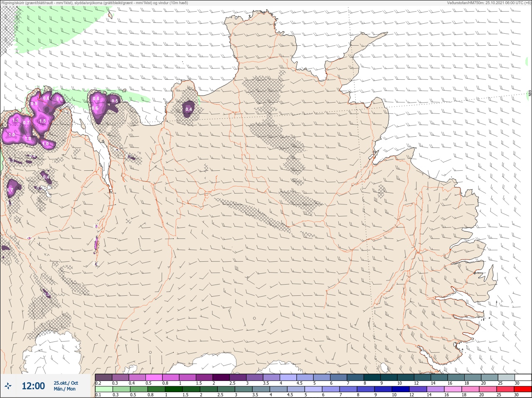Click the 0.5 precipitation value on the map
This screenshot has height=398, width=532.
click(115, 101)
